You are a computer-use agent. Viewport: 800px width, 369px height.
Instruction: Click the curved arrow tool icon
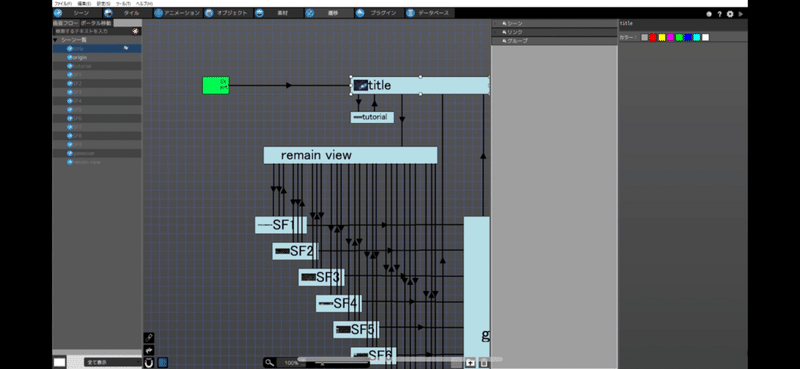pyautogui.click(x=149, y=350)
